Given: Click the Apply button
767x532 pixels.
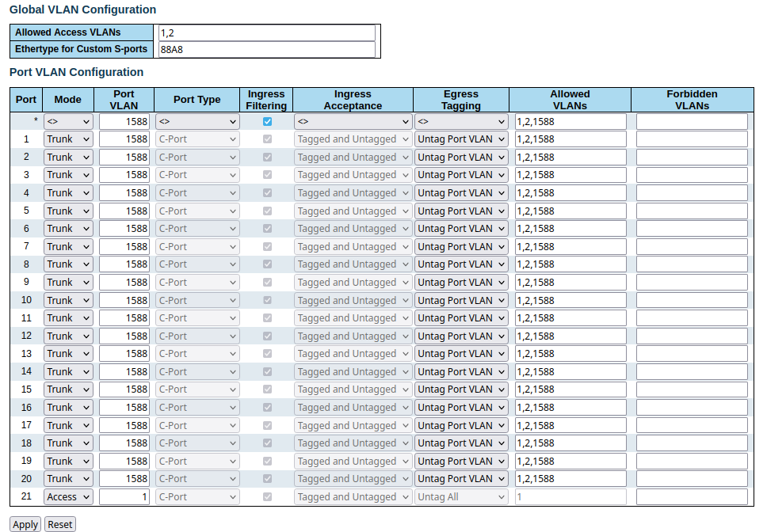Looking at the screenshot, I should coord(25,524).
